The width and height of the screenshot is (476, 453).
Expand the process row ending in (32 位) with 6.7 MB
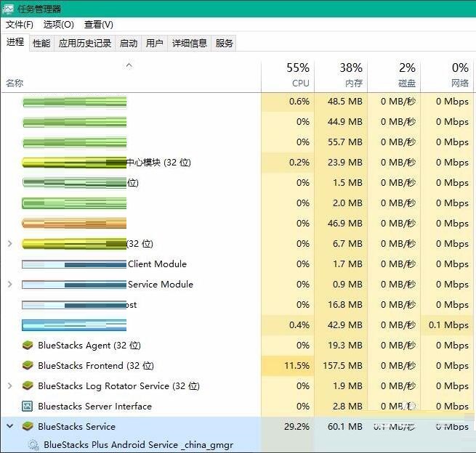pyautogui.click(x=9, y=243)
